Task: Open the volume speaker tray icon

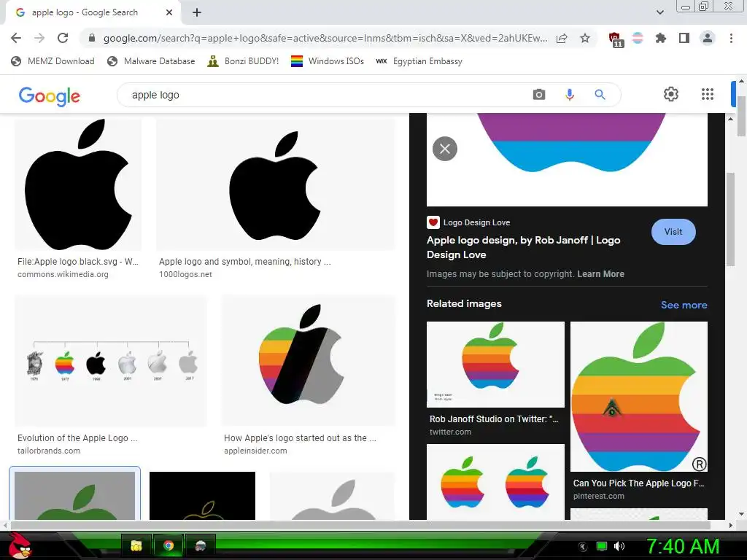Action: (619, 546)
